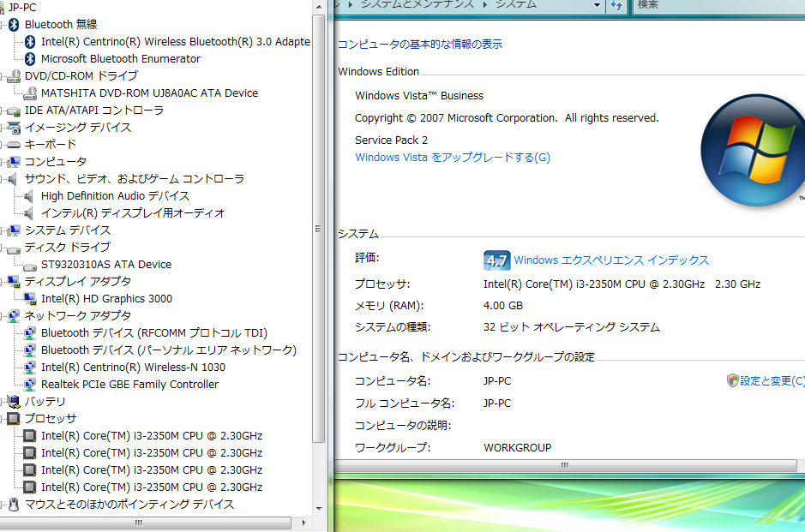Click the memory value 4.00 GB
This screenshot has width=805, height=532.
pyautogui.click(x=503, y=306)
